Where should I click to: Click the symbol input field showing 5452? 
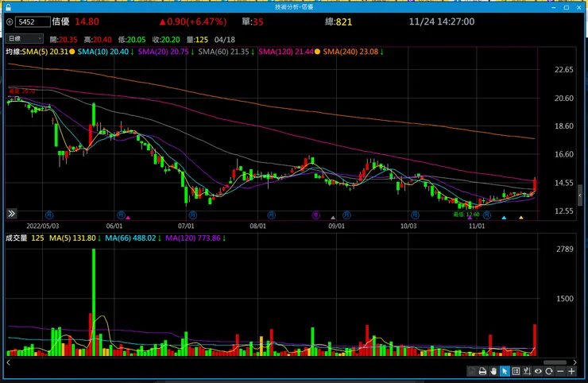tap(33, 21)
